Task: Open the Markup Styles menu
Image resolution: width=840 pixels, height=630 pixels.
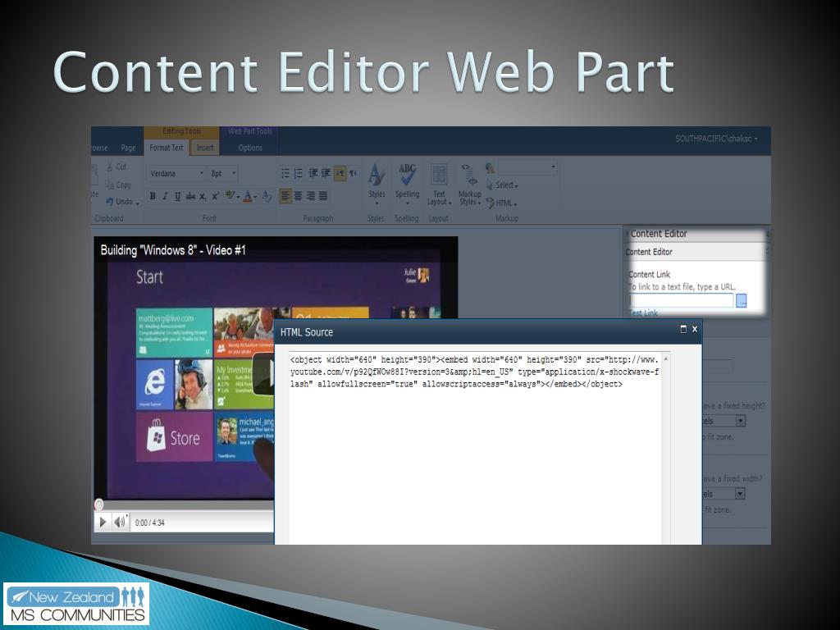Action: [x=469, y=185]
